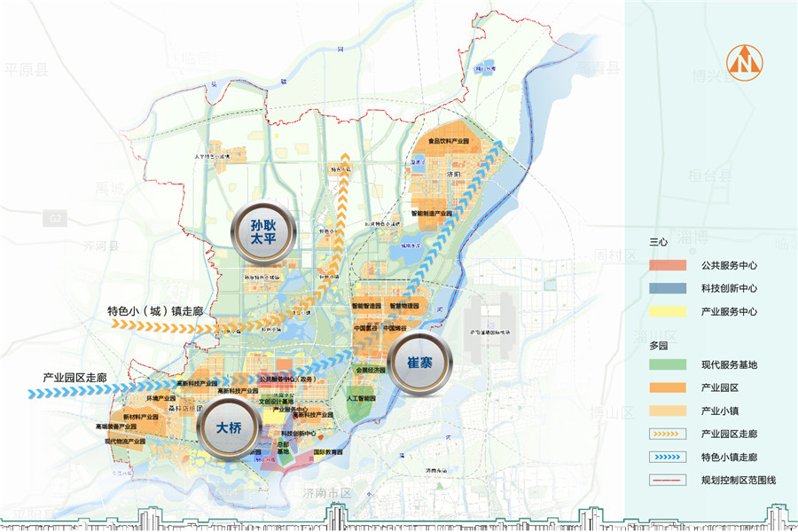Click the 齐河县 county label
The width and height of the screenshot is (798, 532).
coord(101,246)
